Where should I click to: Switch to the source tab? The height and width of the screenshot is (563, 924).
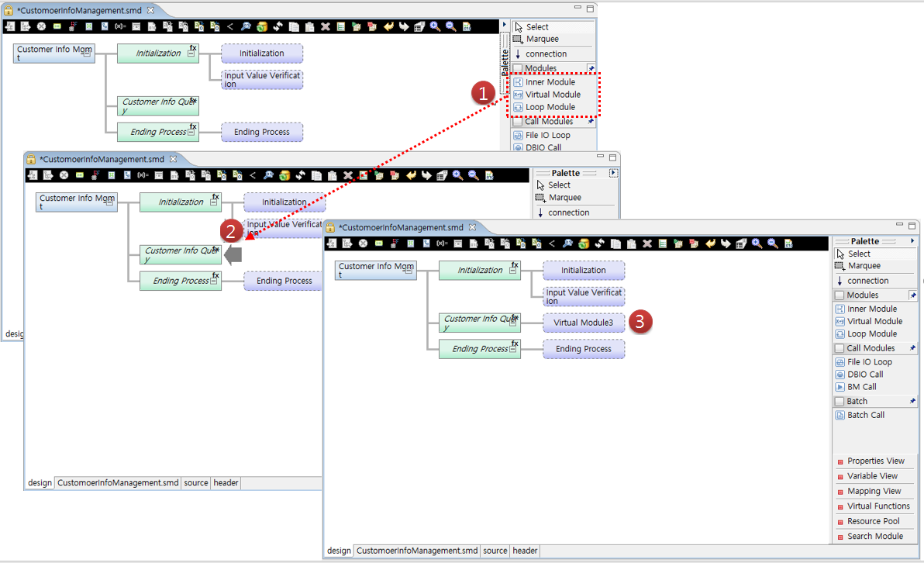click(495, 551)
